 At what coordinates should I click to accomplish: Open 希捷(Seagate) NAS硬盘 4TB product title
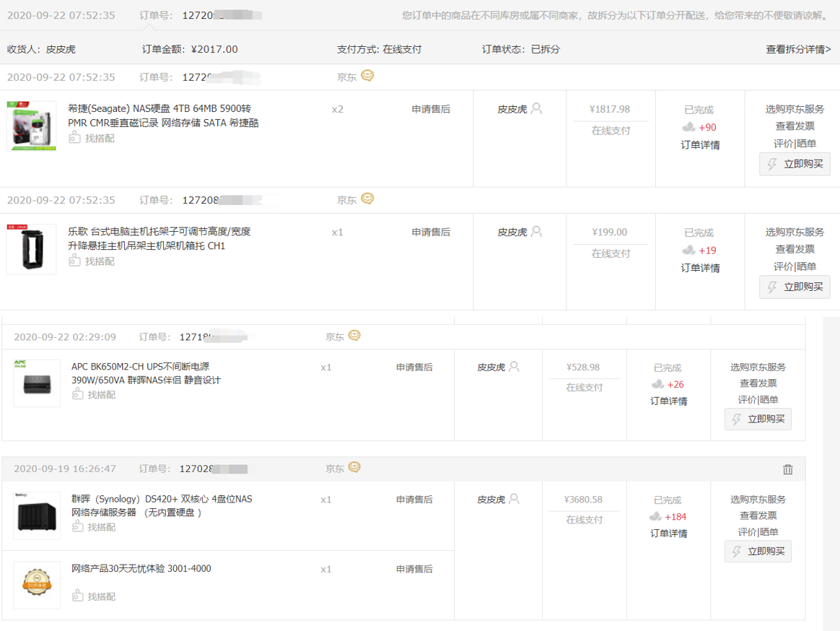pos(163,116)
